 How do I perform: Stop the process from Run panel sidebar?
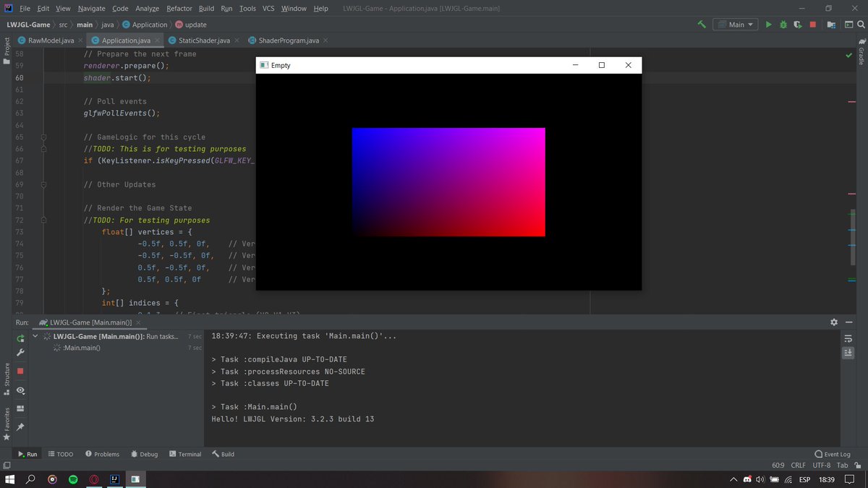[x=20, y=371]
